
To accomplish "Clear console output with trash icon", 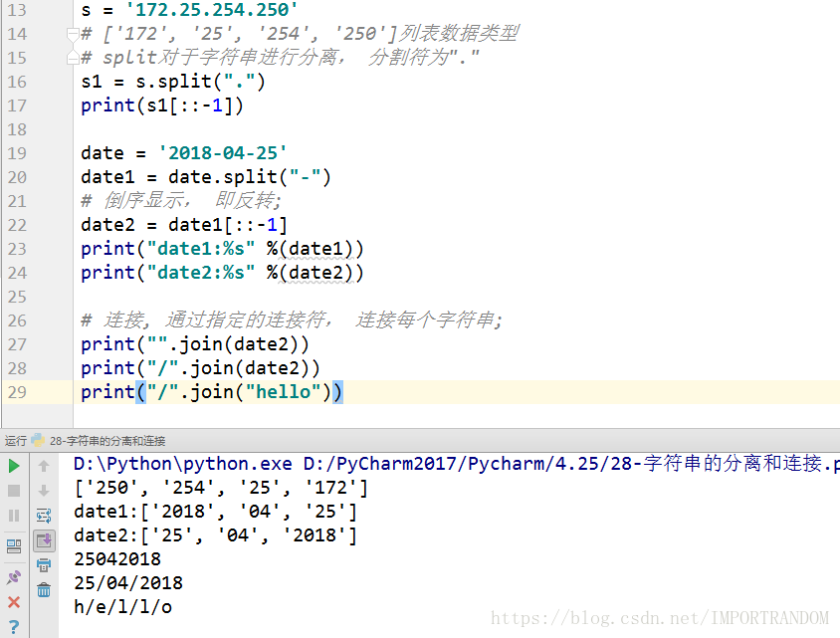I will (44, 590).
